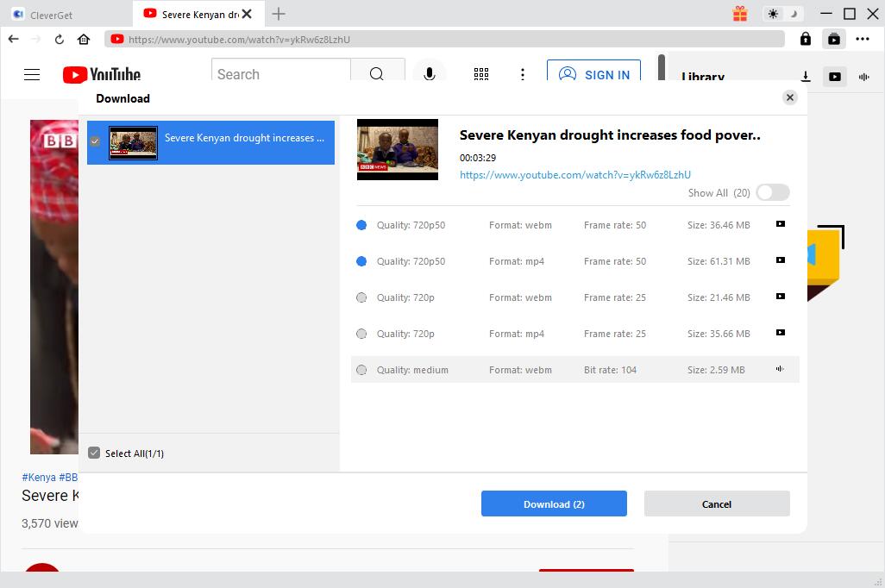Click the padlock icon beside address bar
Screen dimensions: 885x588
[805, 39]
